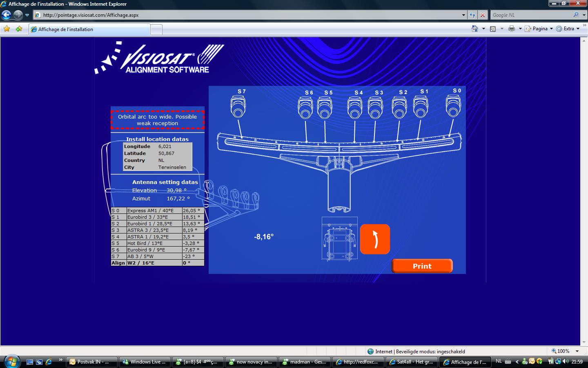This screenshot has width=588, height=368.
Task: Click the S6 LNB icon
Action: 305,108
